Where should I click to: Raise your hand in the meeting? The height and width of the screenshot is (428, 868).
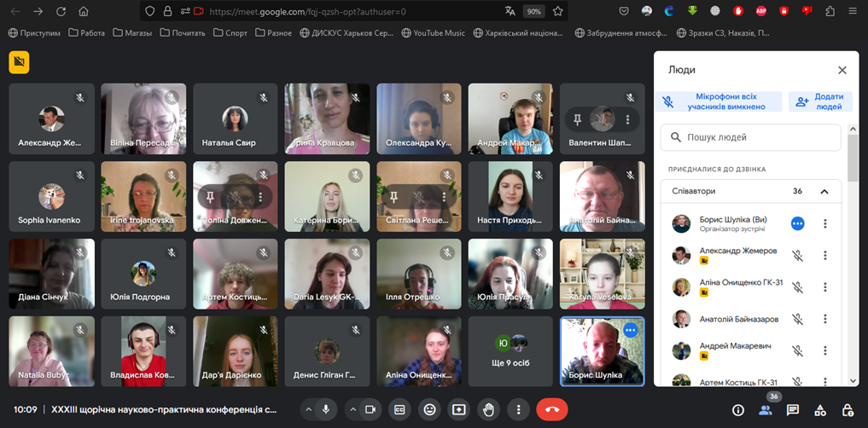point(488,409)
